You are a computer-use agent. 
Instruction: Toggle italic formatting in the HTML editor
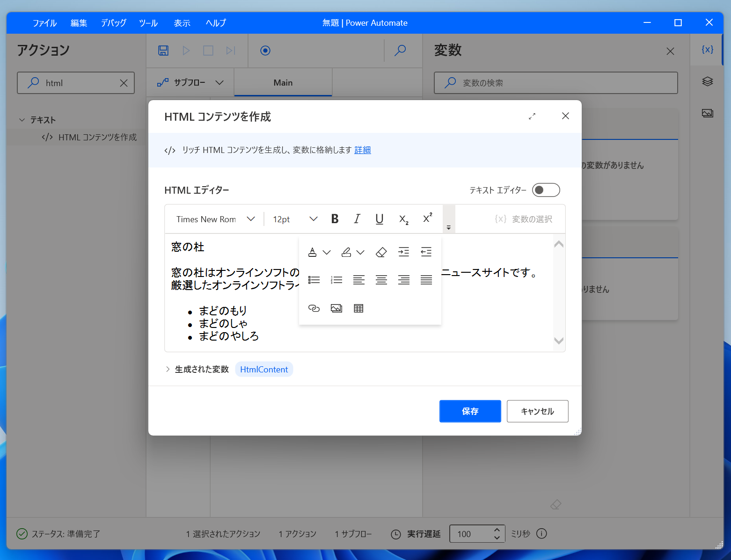pos(357,218)
